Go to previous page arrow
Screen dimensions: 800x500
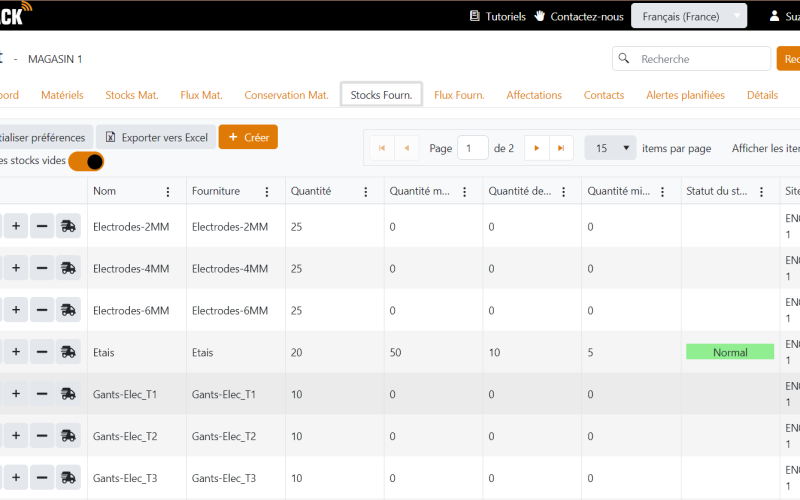click(x=407, y=148)
